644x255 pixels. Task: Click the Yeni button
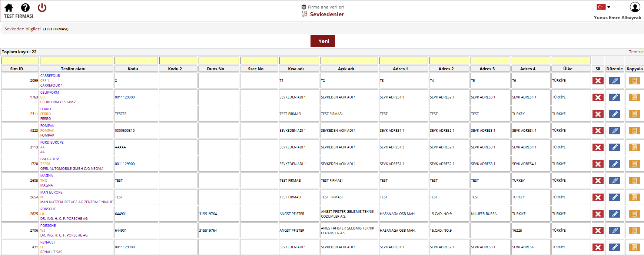coord(323,41)
